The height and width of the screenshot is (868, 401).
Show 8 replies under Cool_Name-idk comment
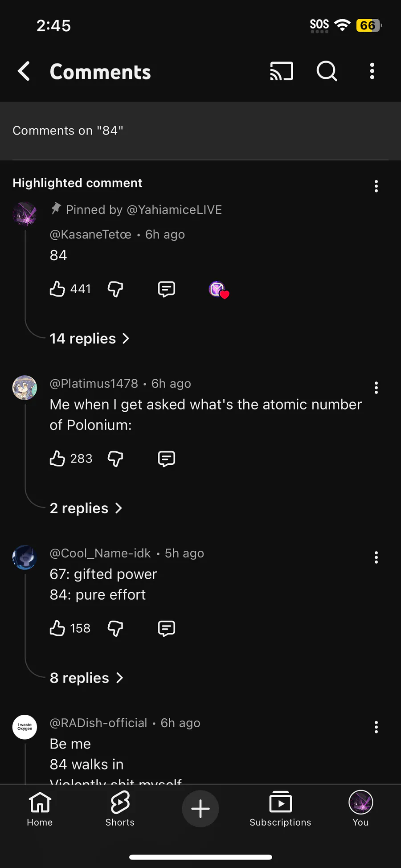(86, 678)
